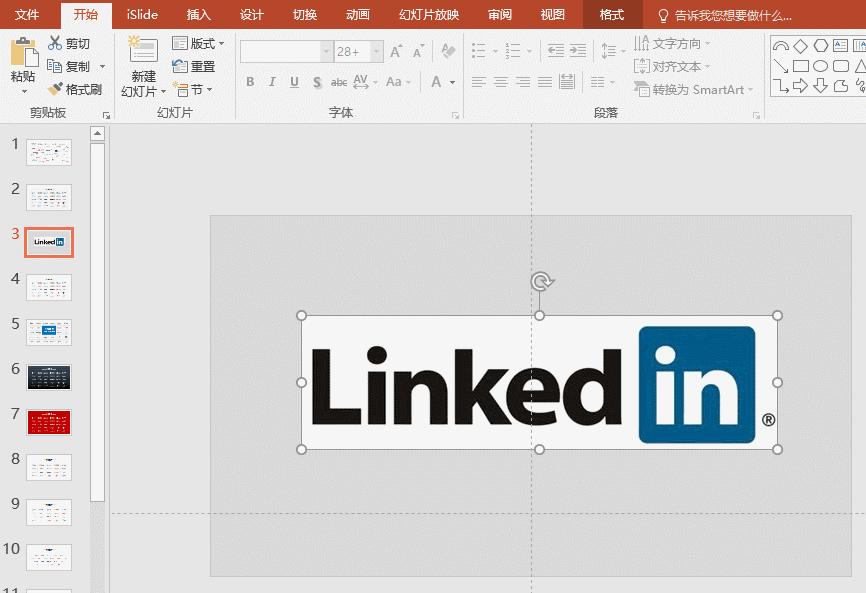Screen dimensions: 866x593
Task: Click the Cut (剪切) scissors button
Action: pos(69,43)
